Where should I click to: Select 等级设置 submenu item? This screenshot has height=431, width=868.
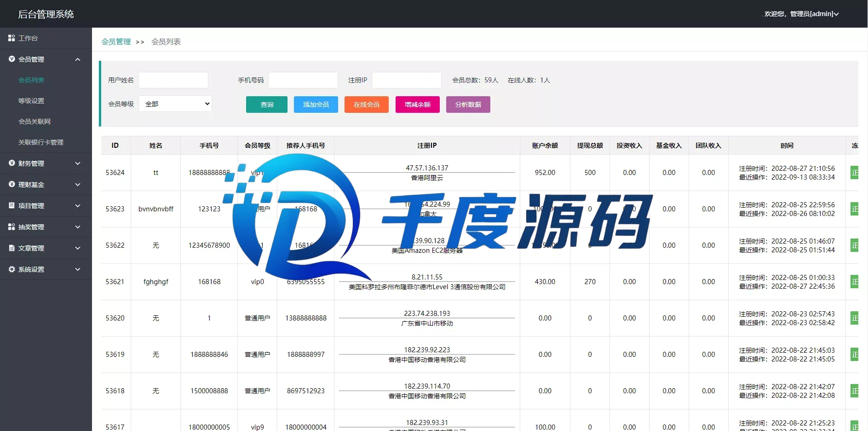(31, 101)
